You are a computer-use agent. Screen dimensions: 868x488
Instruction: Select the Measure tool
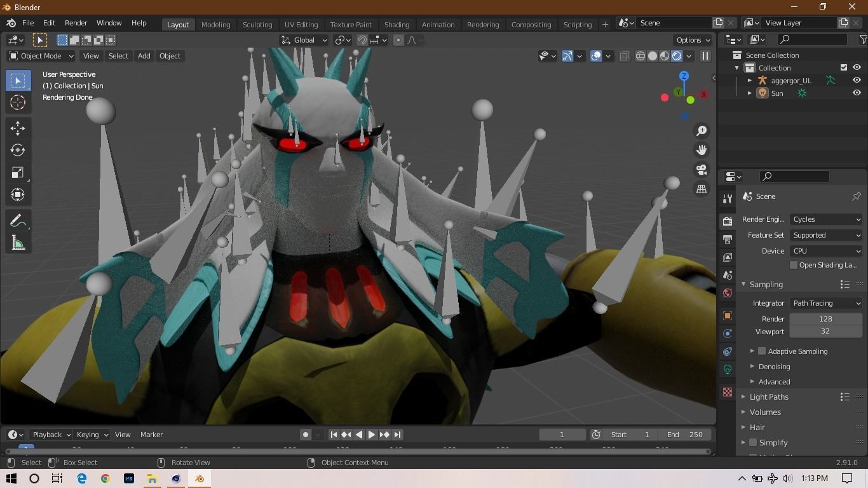(18, 243)
